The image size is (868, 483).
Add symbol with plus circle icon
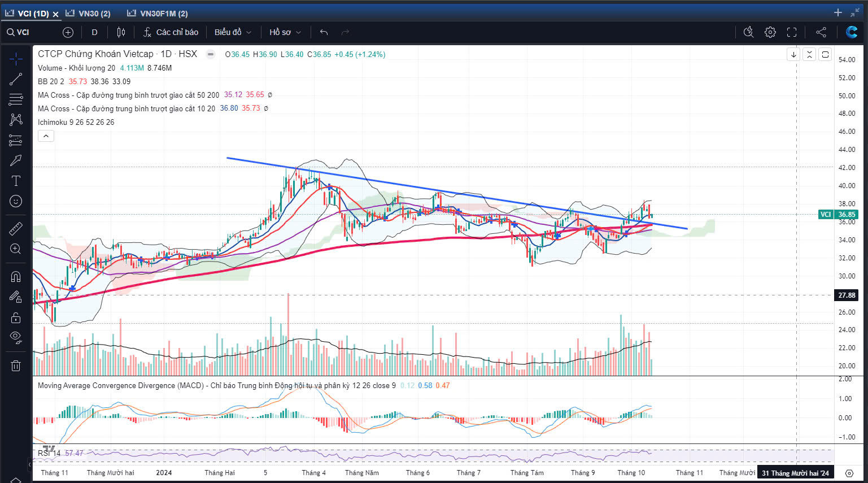(68, 32)
